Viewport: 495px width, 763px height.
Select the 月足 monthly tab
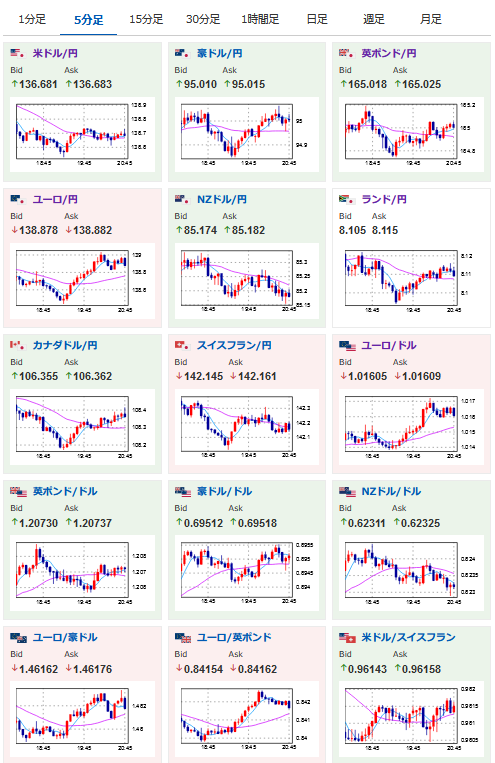pyautogui.click(x=431, y=19)
